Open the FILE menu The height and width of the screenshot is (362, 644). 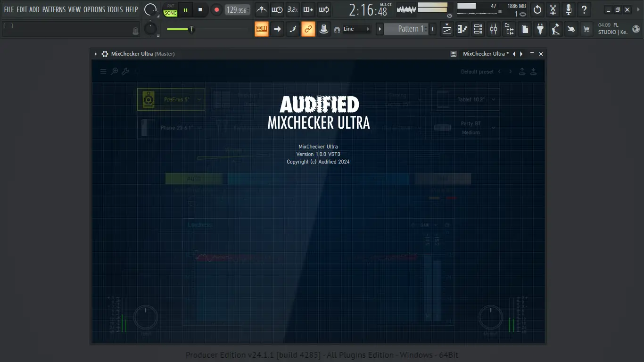coord(9,9)
